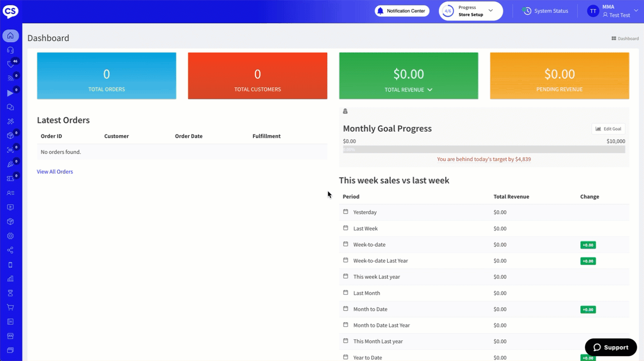Open the settings gear icon in sidebar
644x361 pixels.
tap(11, 236)
